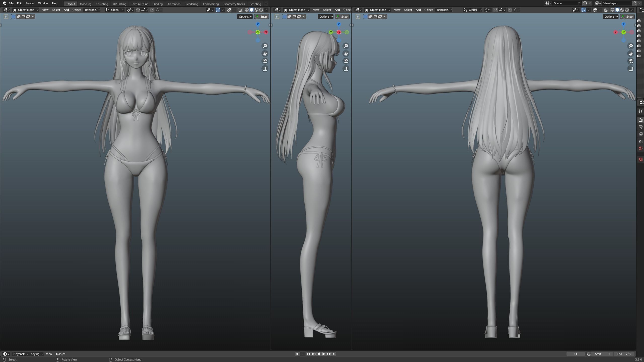Jump to the next keyframe
This screenshot has height=362, width=644.
[x=329, y=354]
